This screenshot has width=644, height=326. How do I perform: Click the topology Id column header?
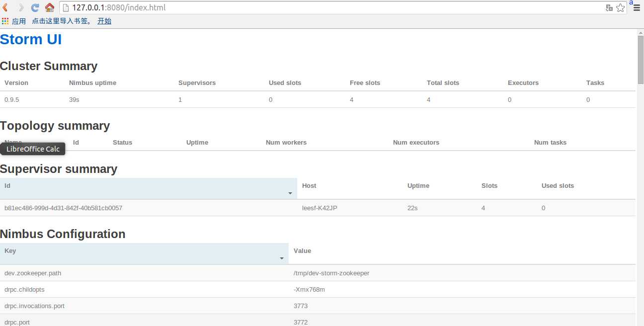76,143
